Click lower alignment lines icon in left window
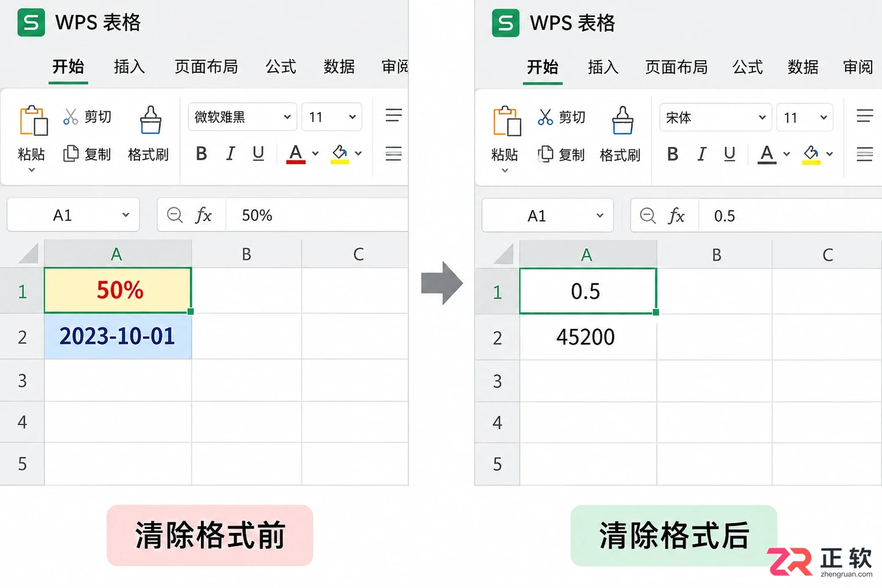The width and height of the screenshot is (882, 588). (x=394, y=154)
